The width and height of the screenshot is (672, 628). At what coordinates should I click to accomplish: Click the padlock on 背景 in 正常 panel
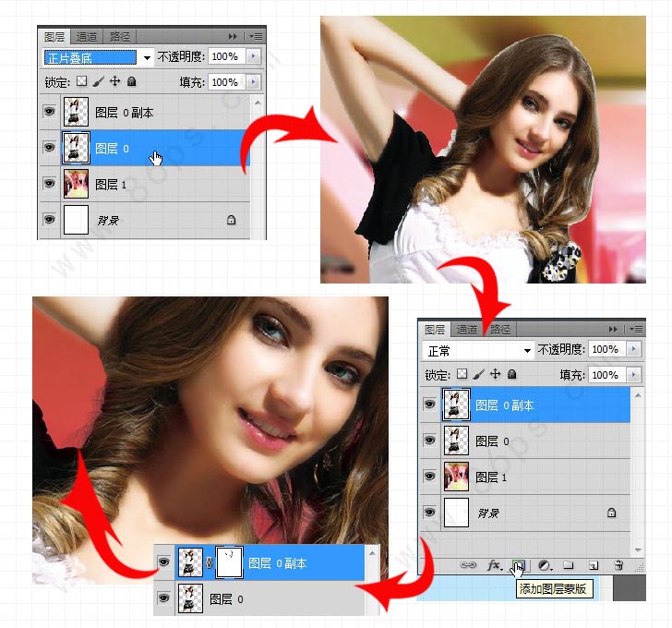611,513
